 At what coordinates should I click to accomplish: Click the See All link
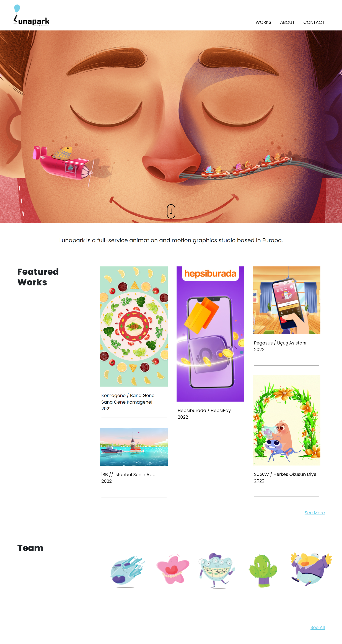click(x=318, y=627)
